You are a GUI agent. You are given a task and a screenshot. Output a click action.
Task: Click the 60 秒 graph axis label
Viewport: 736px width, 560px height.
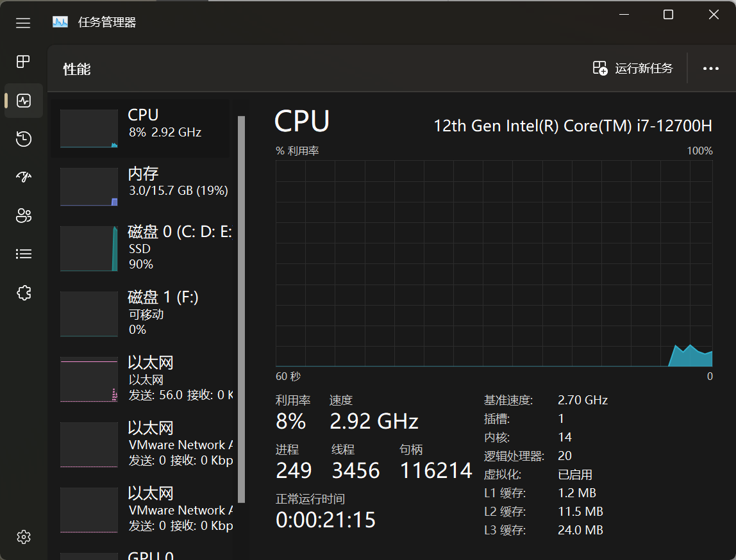click(289, 376)
